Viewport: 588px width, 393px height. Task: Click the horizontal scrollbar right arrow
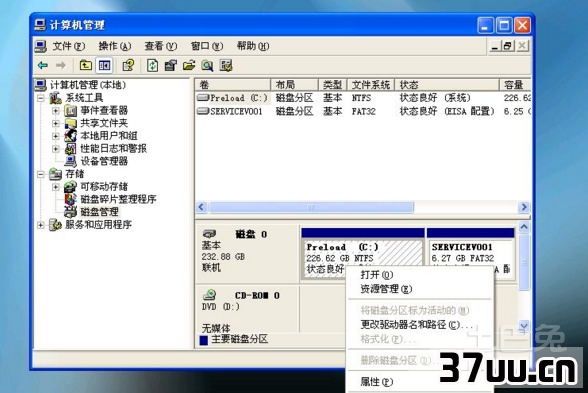point(524,207)
